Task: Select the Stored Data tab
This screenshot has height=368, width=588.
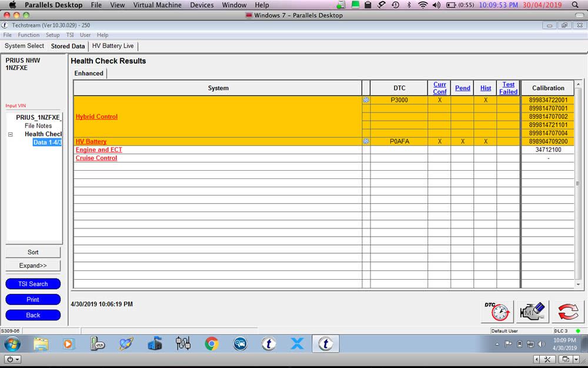Action: point(68,46)
